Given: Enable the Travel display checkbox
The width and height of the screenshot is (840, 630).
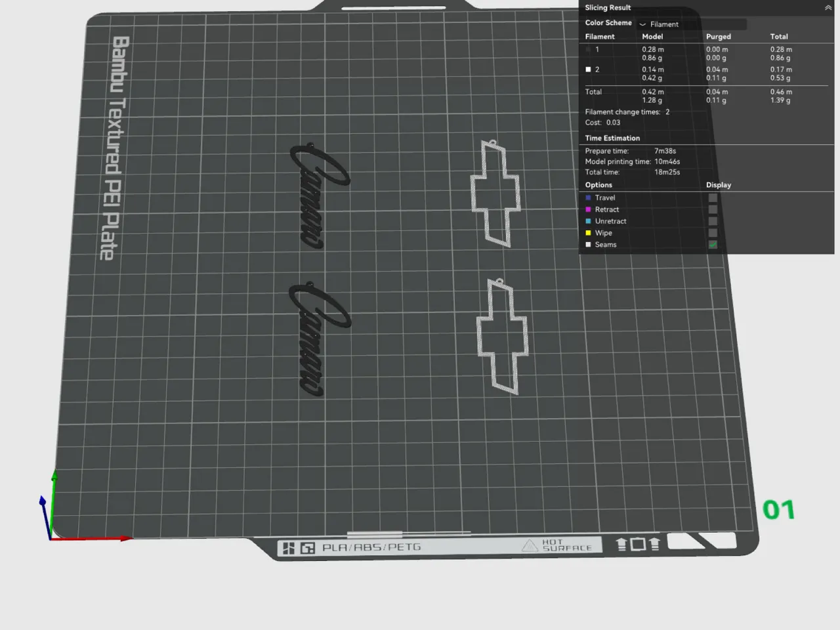Looking at the screenshot, I should point(713,198).
